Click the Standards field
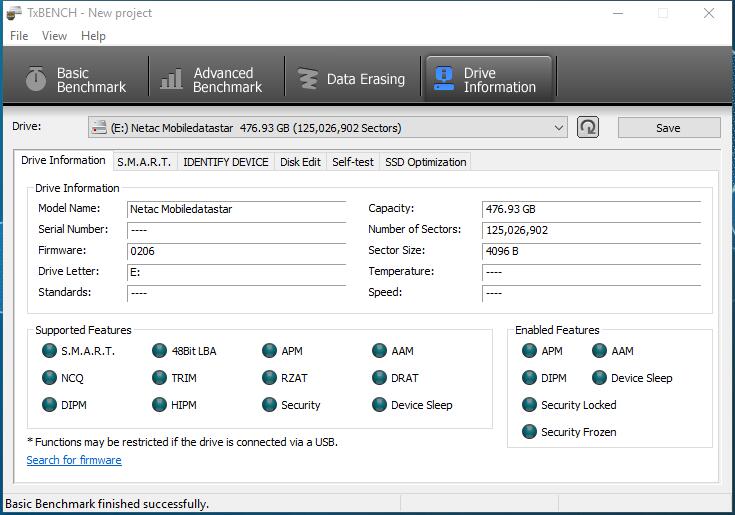The image size is (735, 515). coord(236,293)
